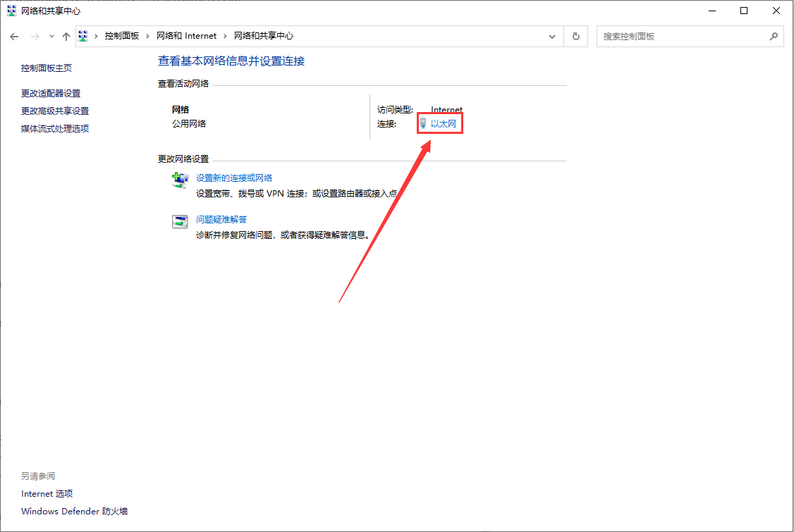Click the address bar network icon

coord(83,36)
